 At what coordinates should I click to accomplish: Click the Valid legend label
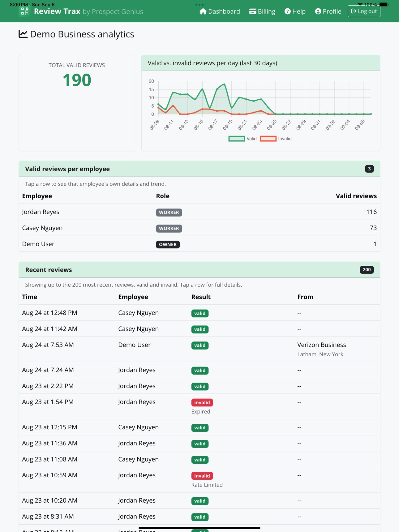pyautogui.click(x=251, y=139)
